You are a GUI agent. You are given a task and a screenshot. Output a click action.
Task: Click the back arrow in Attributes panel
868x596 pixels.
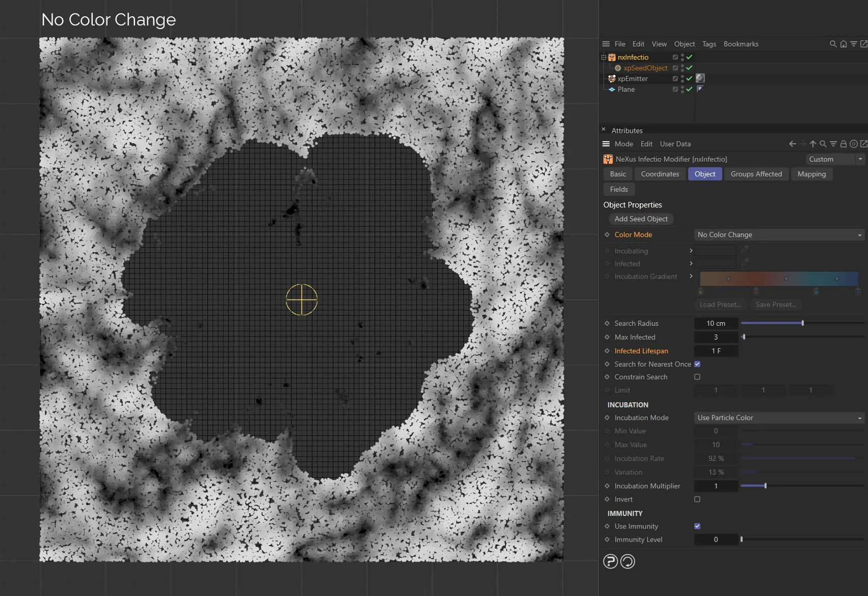(792, 144)
